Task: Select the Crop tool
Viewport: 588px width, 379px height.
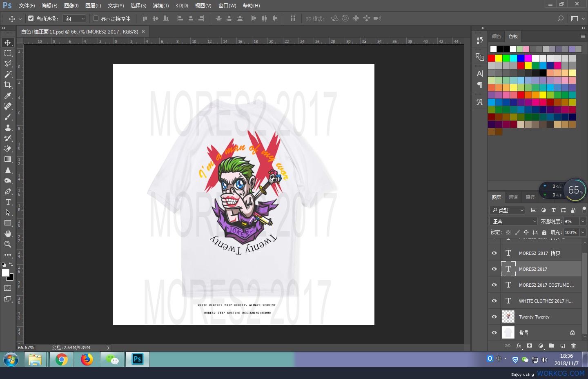Action: [8, 85]
